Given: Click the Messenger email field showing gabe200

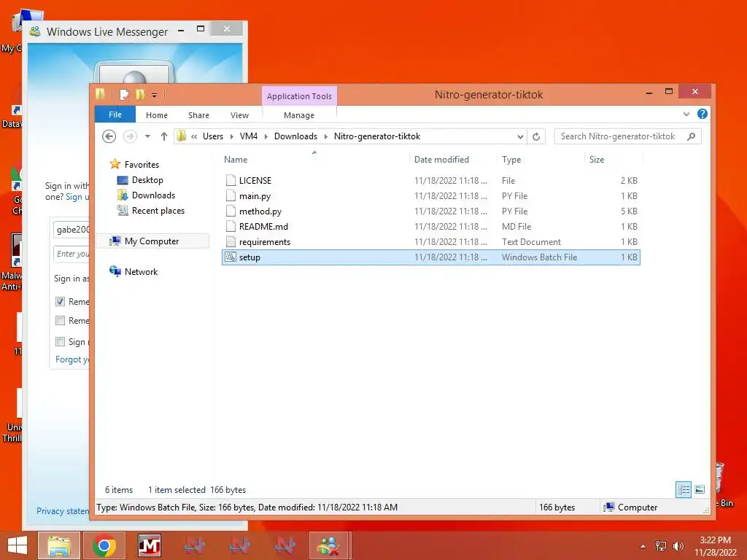Looking at the screenshot, I should 72,230.
